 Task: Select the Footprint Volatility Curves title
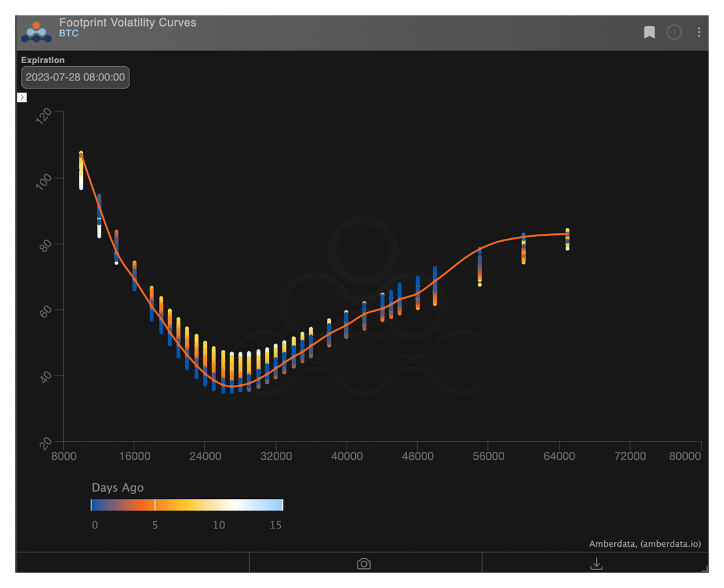coord(128,22)
